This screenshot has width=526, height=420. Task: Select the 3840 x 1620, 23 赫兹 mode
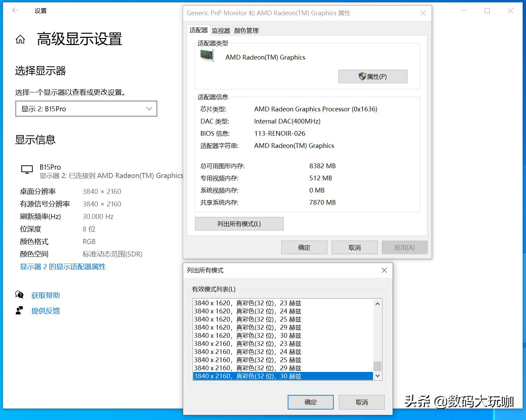[x=246, y=303]
